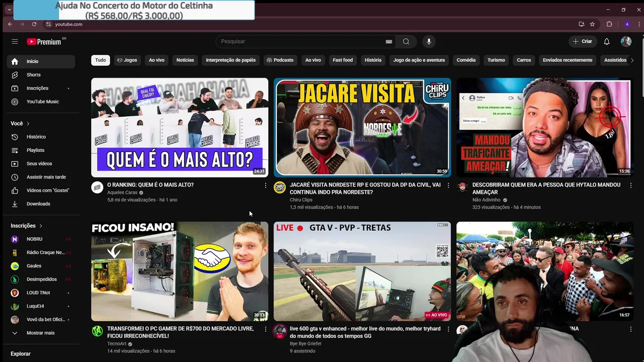Go to Início in sidebar
This screenshot has width=644, height=362.
click(41, 61)
